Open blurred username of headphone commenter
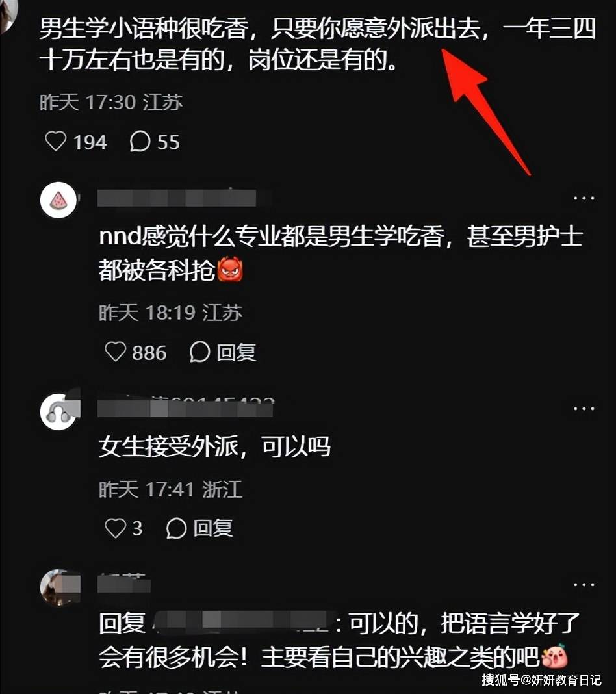The width and height of the screenshot is (616, 694). (x=185, y=408)
